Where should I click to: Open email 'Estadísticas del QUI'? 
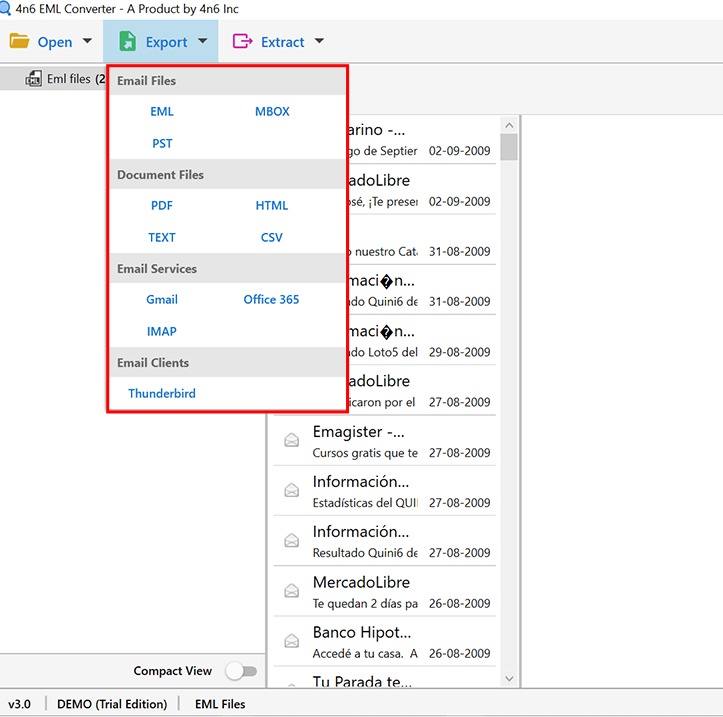[x=385, y=491]
